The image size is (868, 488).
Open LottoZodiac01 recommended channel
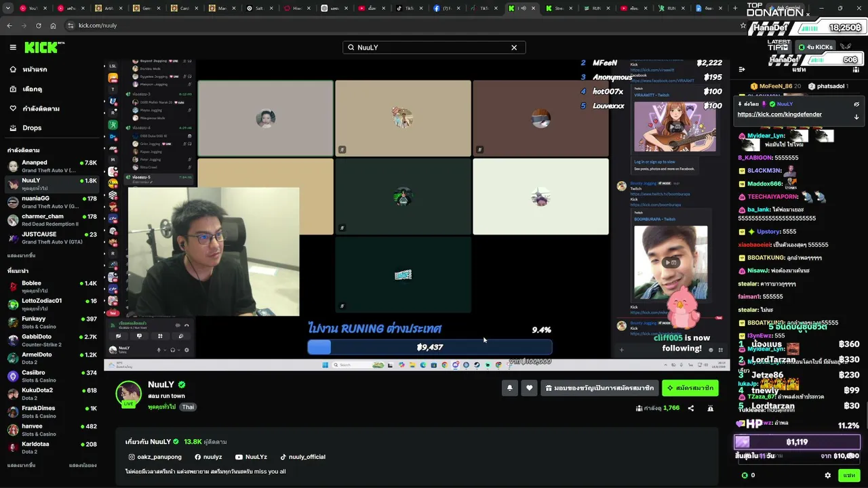(52, 304)
